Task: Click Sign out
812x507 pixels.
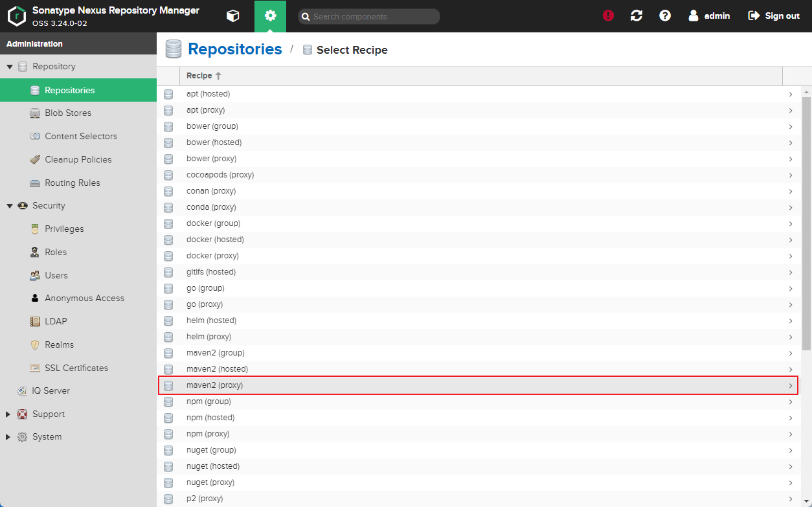Action: (x=774, y=16)
